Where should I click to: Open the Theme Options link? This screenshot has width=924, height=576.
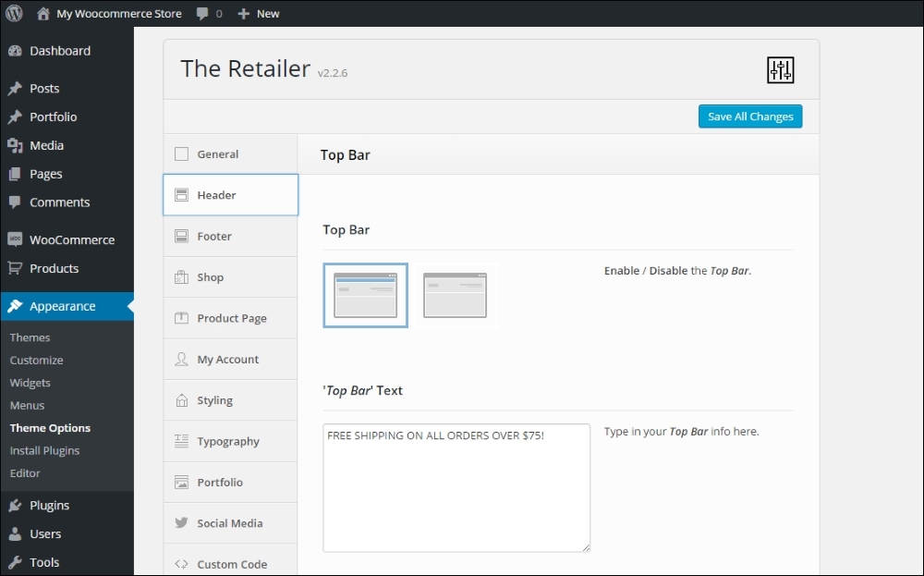coord(50,428)
